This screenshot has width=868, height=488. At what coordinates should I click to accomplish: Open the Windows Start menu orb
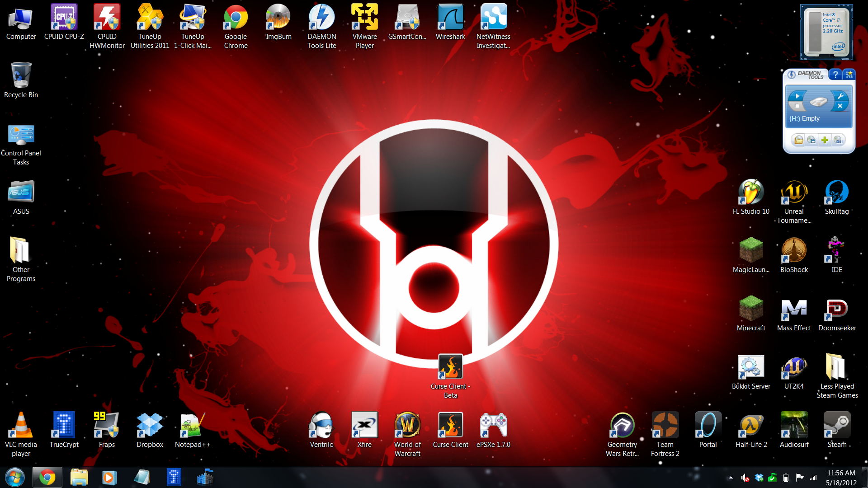point(15,477)
